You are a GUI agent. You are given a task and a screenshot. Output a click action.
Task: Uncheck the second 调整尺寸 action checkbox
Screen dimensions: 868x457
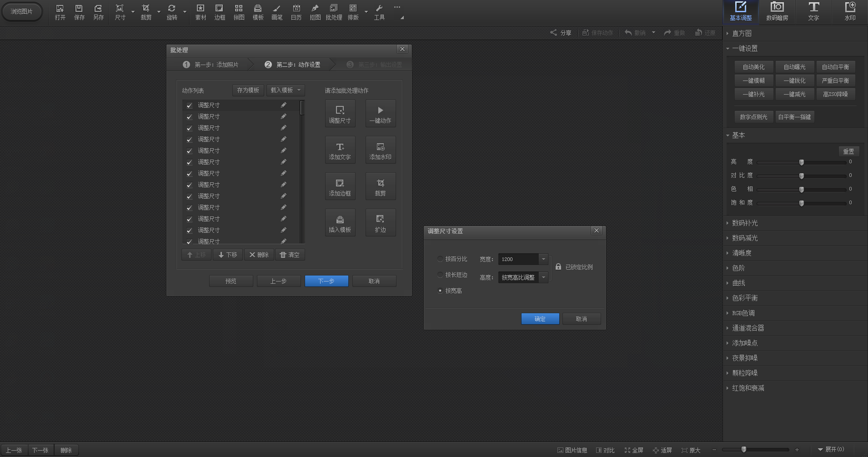pyautogui.click(x=189, y=117)
